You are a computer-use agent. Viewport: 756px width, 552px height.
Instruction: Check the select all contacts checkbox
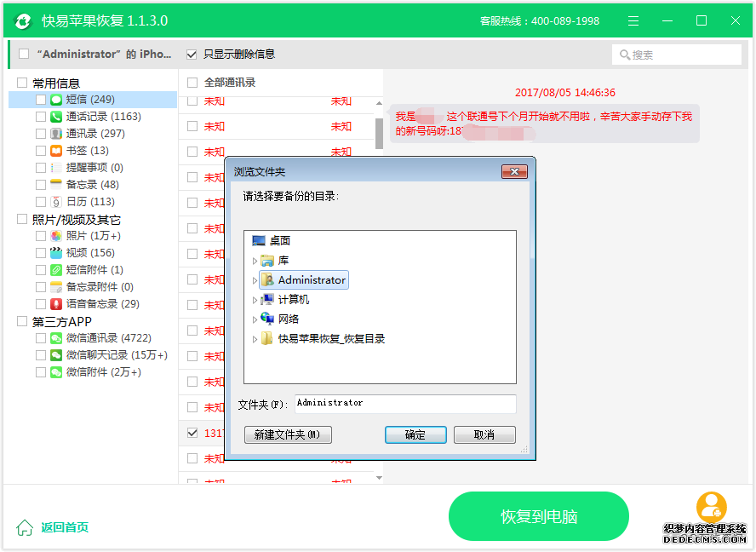click(x=192, y=83)
